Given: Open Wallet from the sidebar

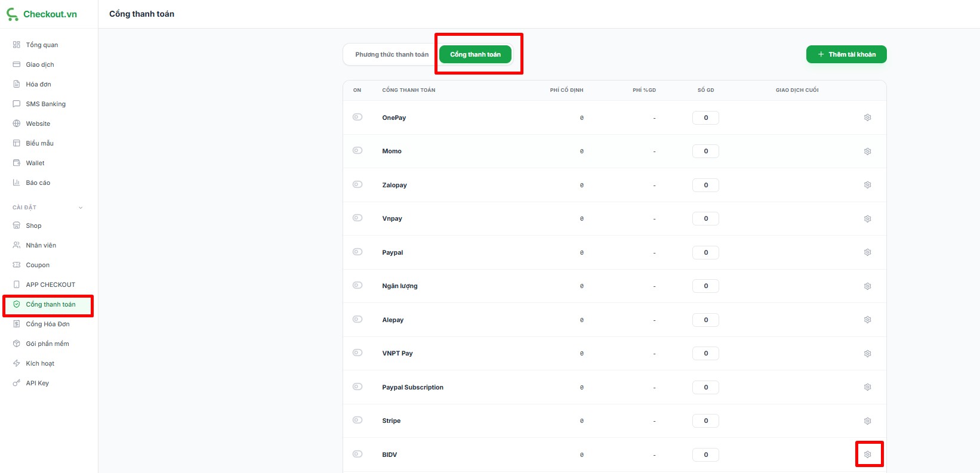Looking at the screenshot, I should pyautogui.click(x=35, y=163).
